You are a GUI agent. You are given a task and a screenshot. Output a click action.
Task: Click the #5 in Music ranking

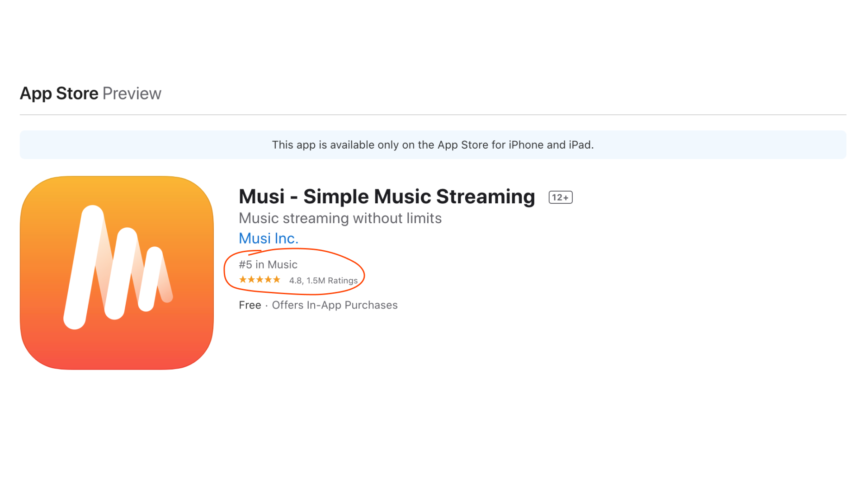pos(268,264)
